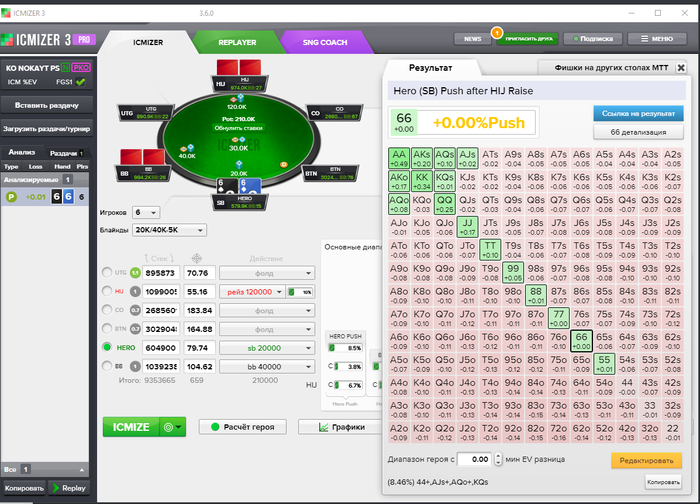Select the HERO radio button
The width and height of the screenshot is (700, 504).
click(x=107, y=347)
